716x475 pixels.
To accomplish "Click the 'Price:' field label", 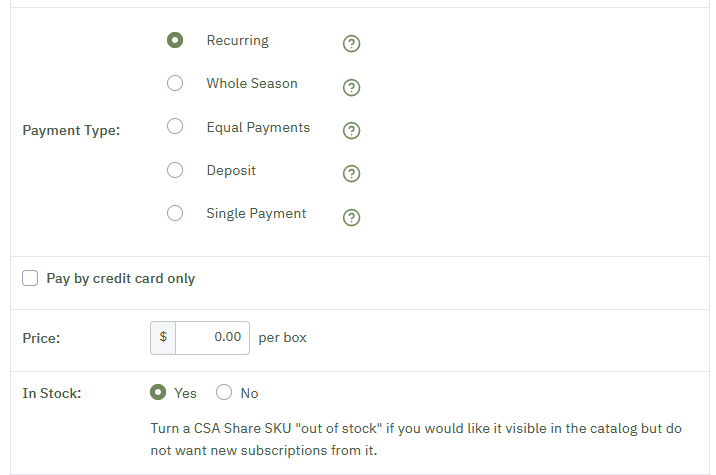I will (41, 338).
